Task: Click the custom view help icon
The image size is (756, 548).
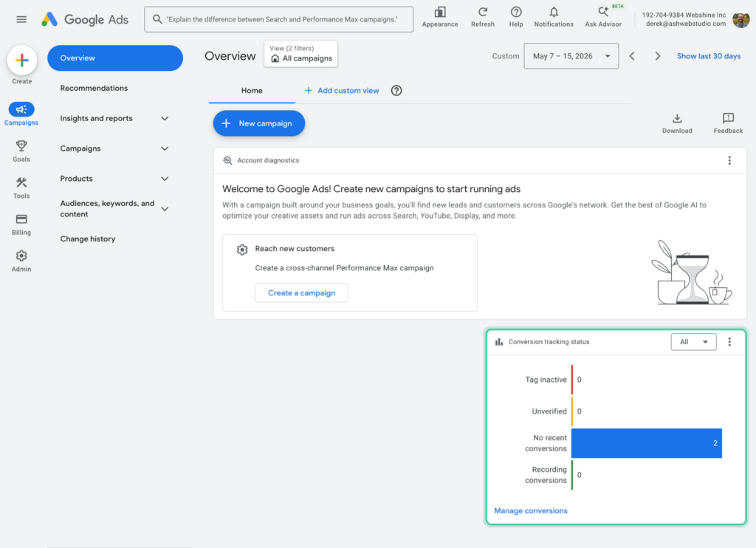Action: (x=396, y=91)
